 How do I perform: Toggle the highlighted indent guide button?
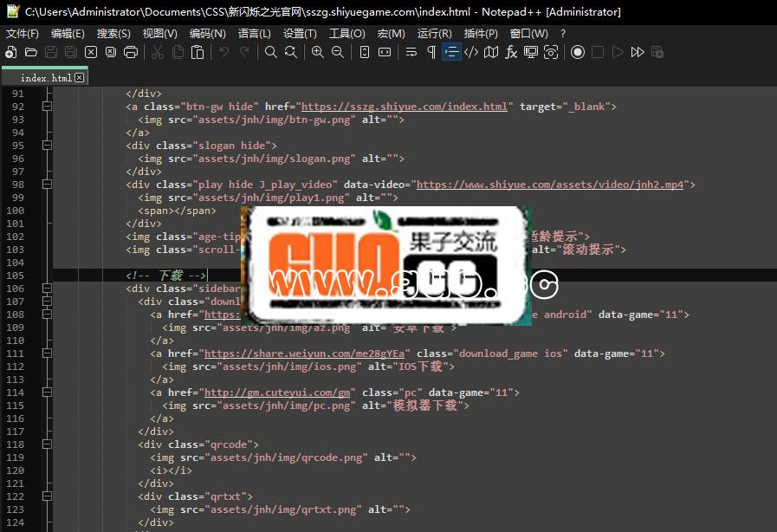point(451,52)
